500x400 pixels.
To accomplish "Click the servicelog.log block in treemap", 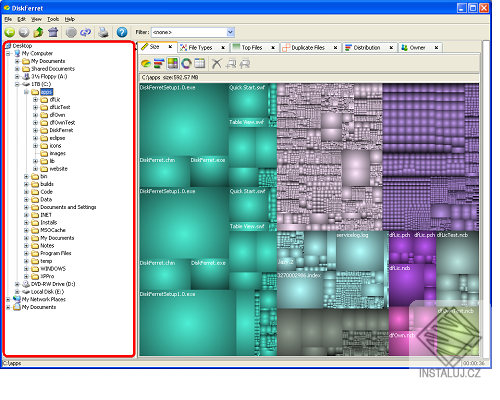I will 361,252.
